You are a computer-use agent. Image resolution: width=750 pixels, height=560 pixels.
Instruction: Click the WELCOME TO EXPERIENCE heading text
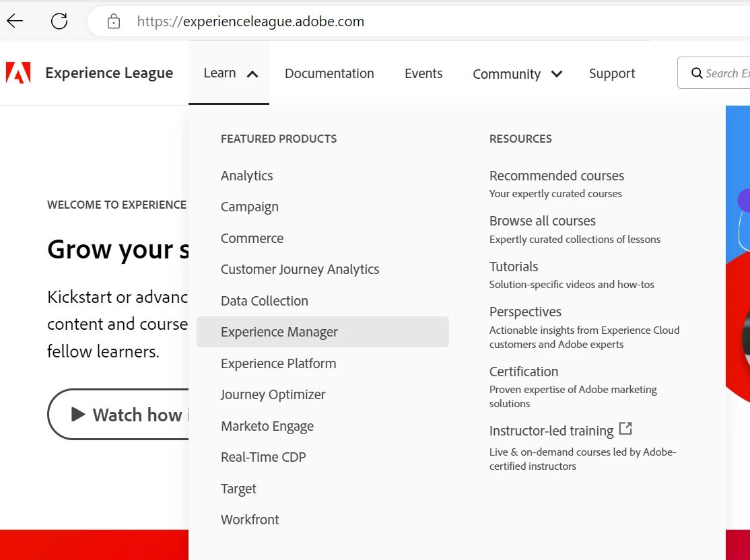click(x=116, y=205)
